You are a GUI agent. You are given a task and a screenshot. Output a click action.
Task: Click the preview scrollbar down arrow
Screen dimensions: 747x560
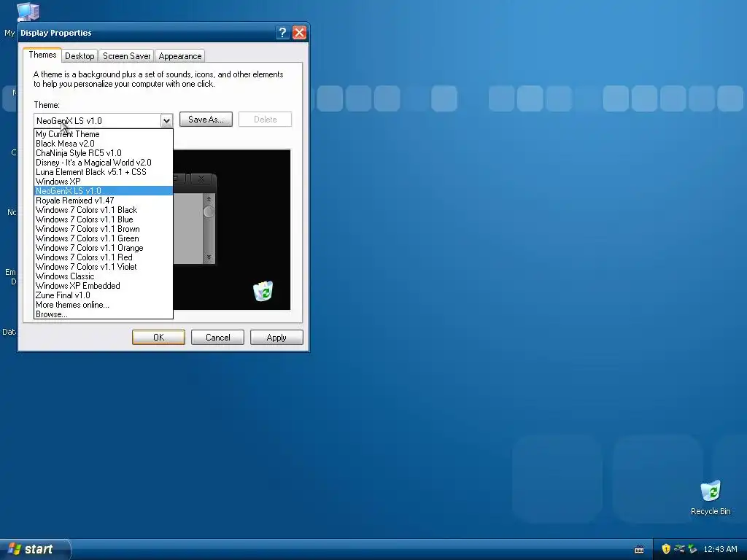click(x=209, y=257)
